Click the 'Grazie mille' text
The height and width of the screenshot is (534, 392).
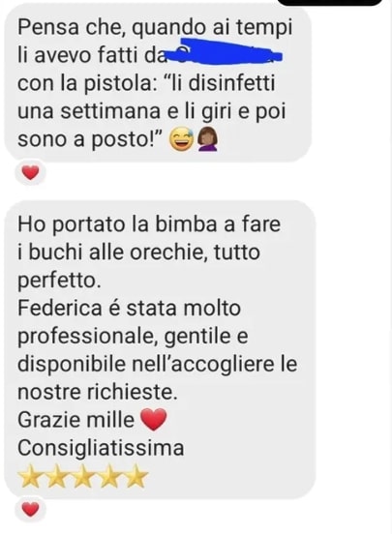coord(76,420)
